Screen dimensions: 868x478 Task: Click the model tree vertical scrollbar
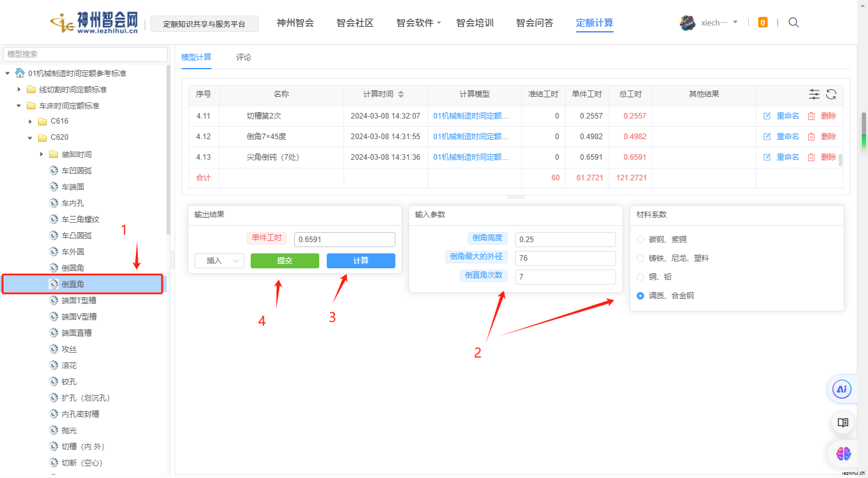pos(168,150)
